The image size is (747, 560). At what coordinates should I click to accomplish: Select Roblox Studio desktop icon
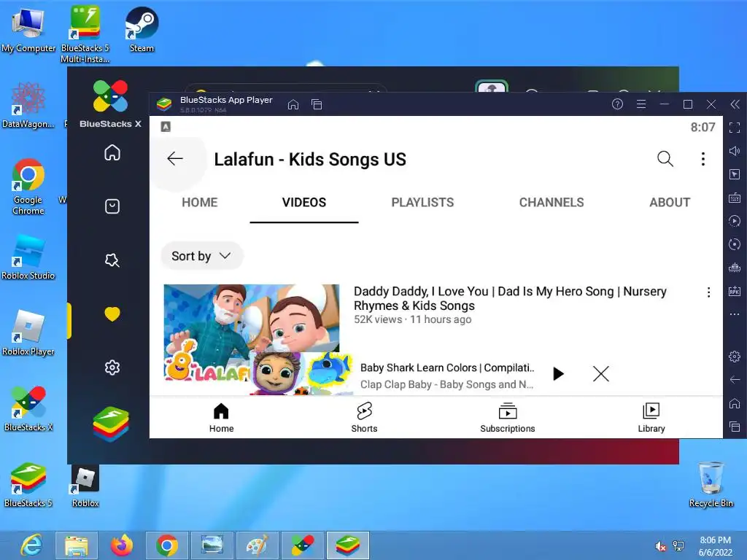(28, 257)
